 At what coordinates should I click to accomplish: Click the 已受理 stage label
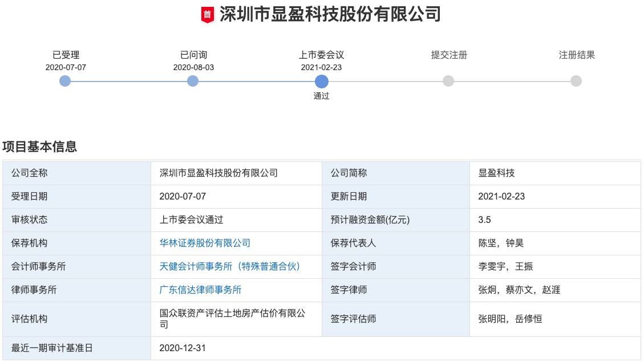click(x=66, y=55)
